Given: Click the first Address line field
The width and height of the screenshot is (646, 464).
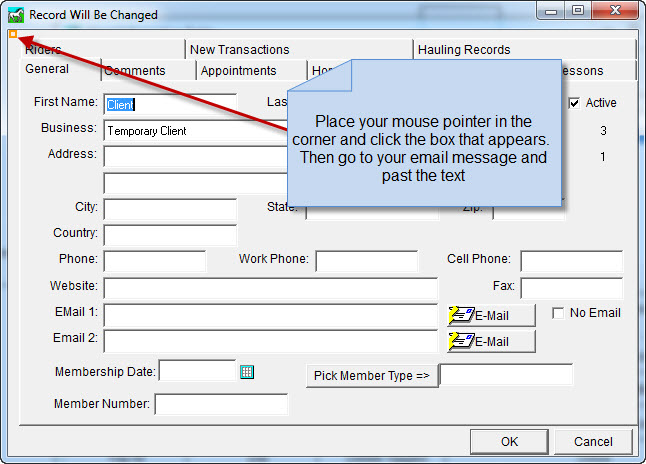Looking at the screenshot, I should click(196, 157).
